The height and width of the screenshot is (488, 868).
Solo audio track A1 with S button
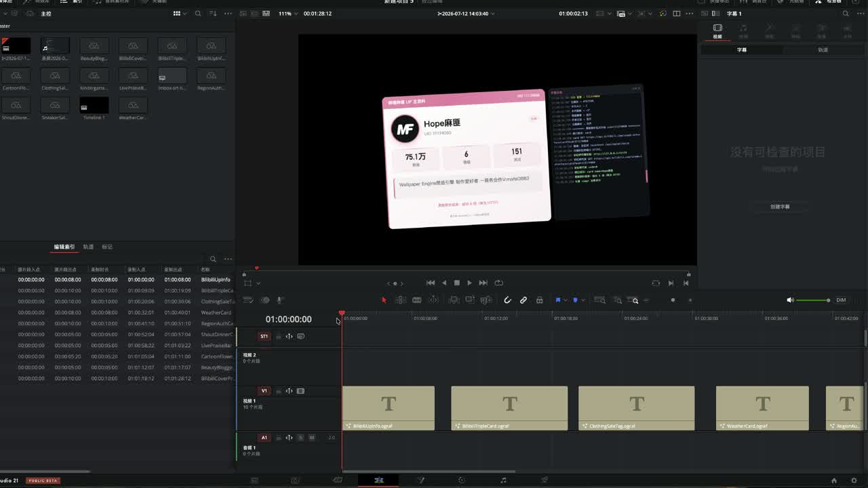tap(301, 438)
